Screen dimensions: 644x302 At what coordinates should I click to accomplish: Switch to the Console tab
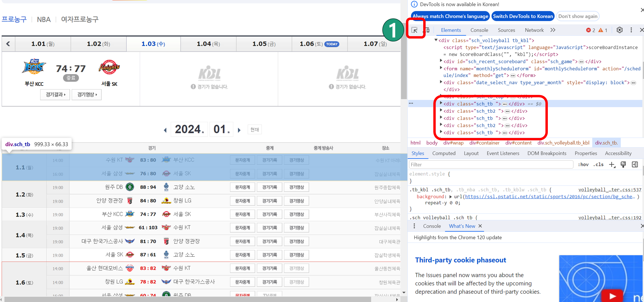click(x=479, y=30)
